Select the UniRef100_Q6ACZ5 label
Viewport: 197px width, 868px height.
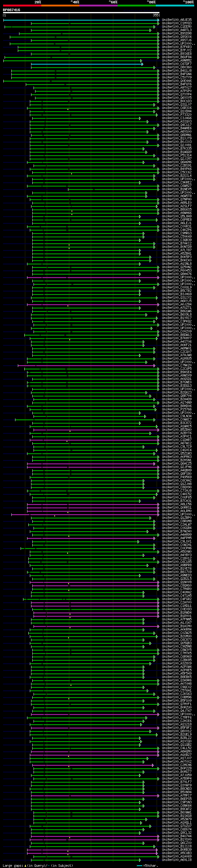point(177,463)
